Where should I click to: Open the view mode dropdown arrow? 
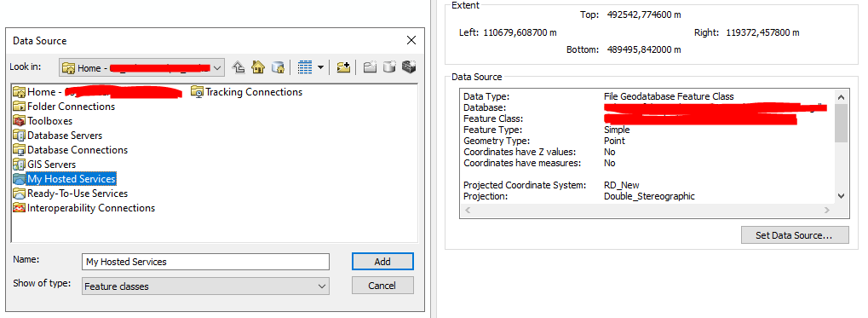pyautogui.click(x=320, y=67)
